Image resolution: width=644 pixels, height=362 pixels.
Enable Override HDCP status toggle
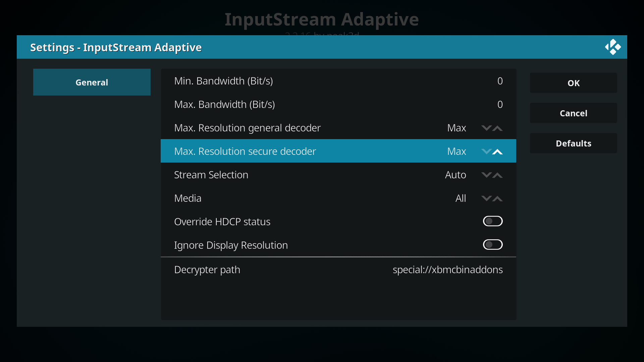coord(493,221)
